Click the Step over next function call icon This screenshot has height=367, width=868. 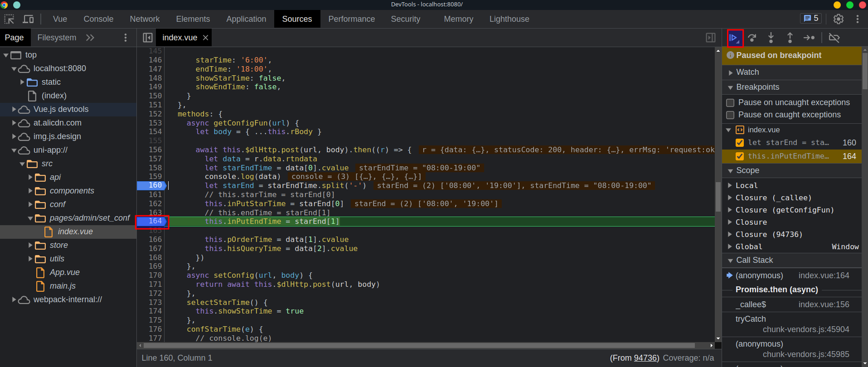[x=752, y=38]
